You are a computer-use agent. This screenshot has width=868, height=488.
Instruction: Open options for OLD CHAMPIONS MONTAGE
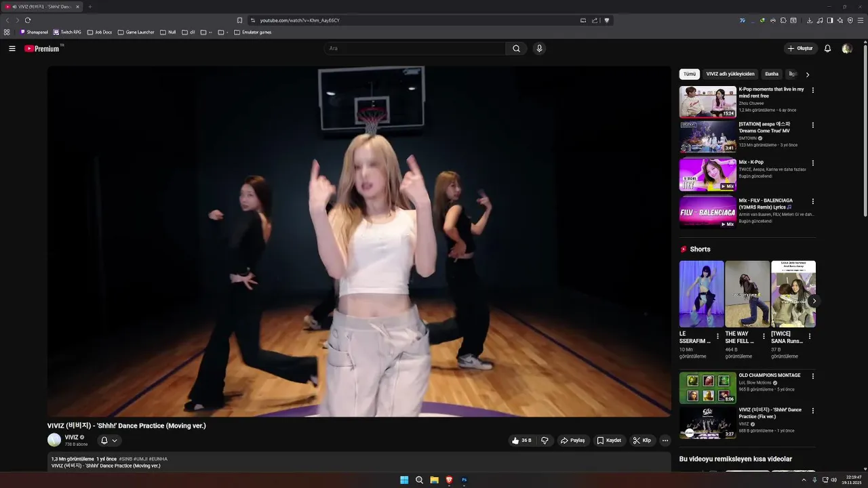(x=813, y=376)
